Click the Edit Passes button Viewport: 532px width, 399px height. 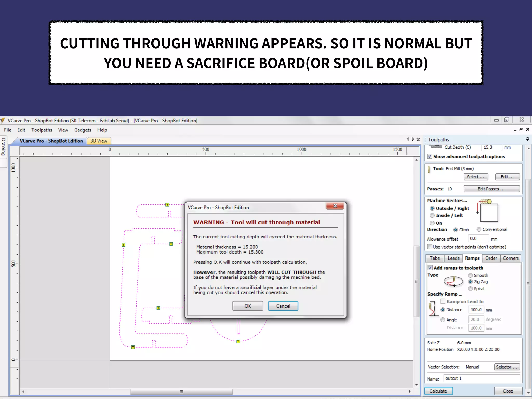click(491, 189)
